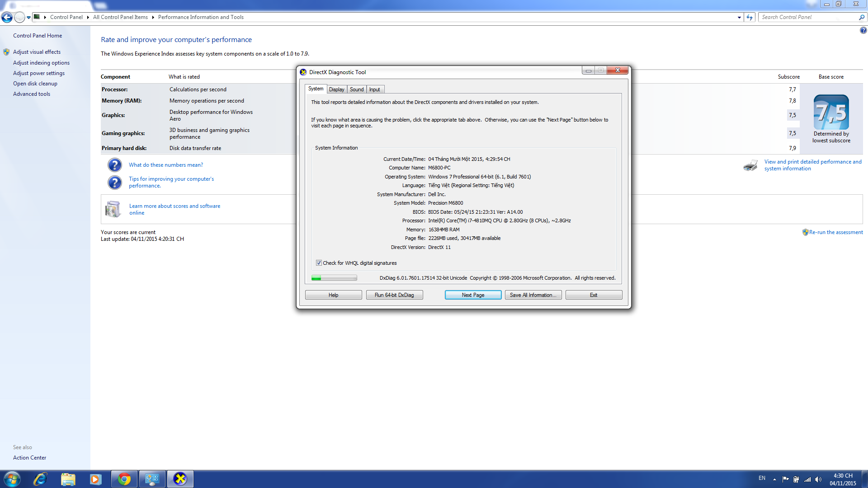
Task: Open tips for improving computer's performance
Action: coord(171,182)
